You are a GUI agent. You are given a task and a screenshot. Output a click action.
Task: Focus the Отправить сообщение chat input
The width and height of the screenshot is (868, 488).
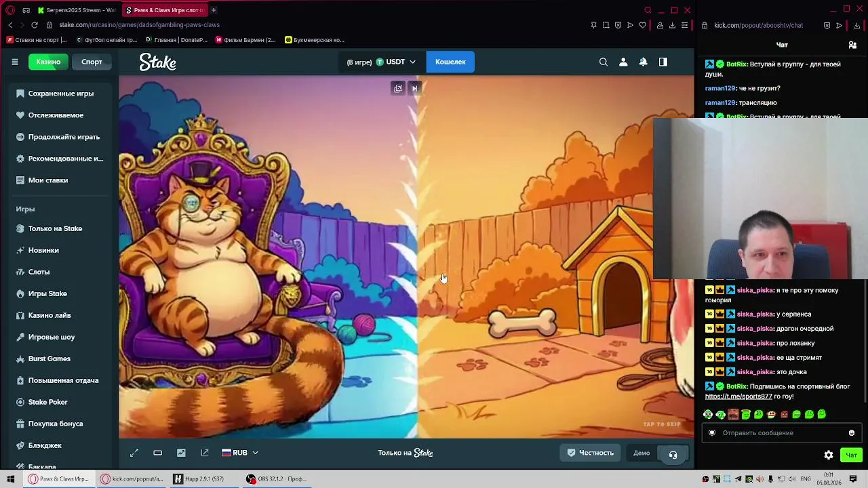click(x=781, y=433)
